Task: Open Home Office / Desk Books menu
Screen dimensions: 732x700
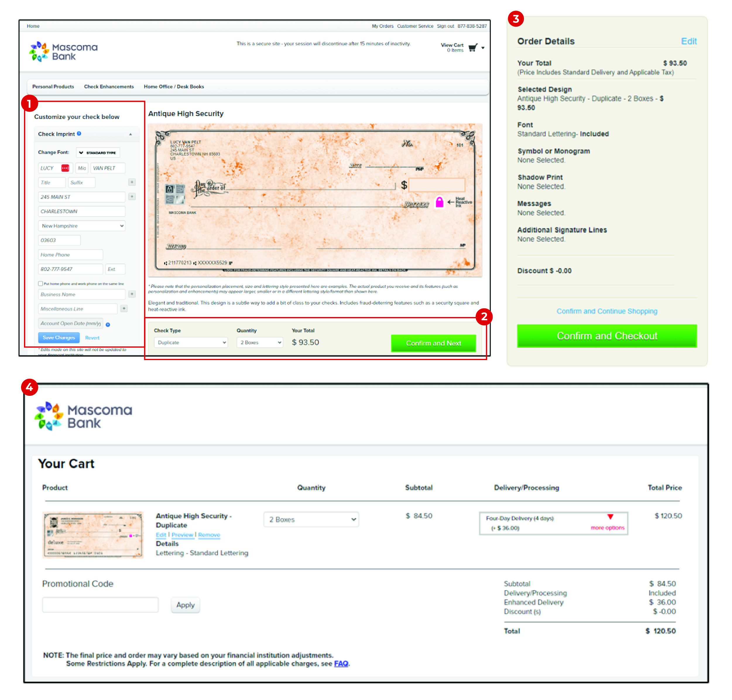Action: click(174, 87)
